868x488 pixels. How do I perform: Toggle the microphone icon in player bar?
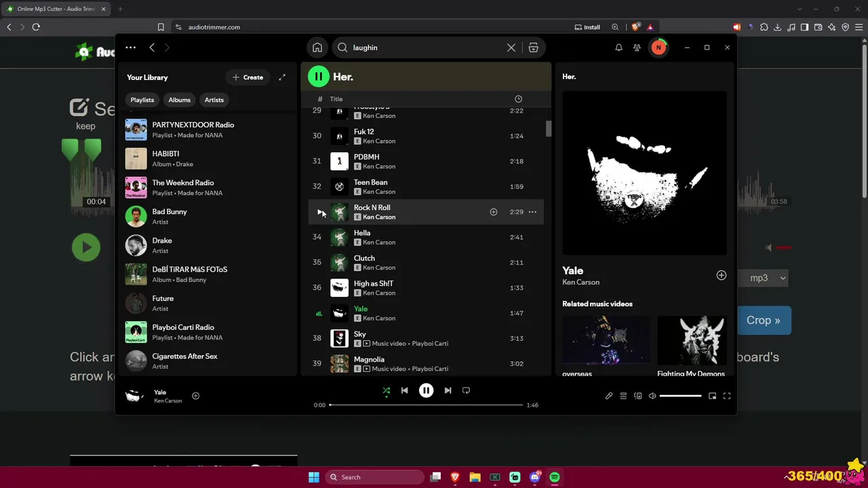coord(609,396)
